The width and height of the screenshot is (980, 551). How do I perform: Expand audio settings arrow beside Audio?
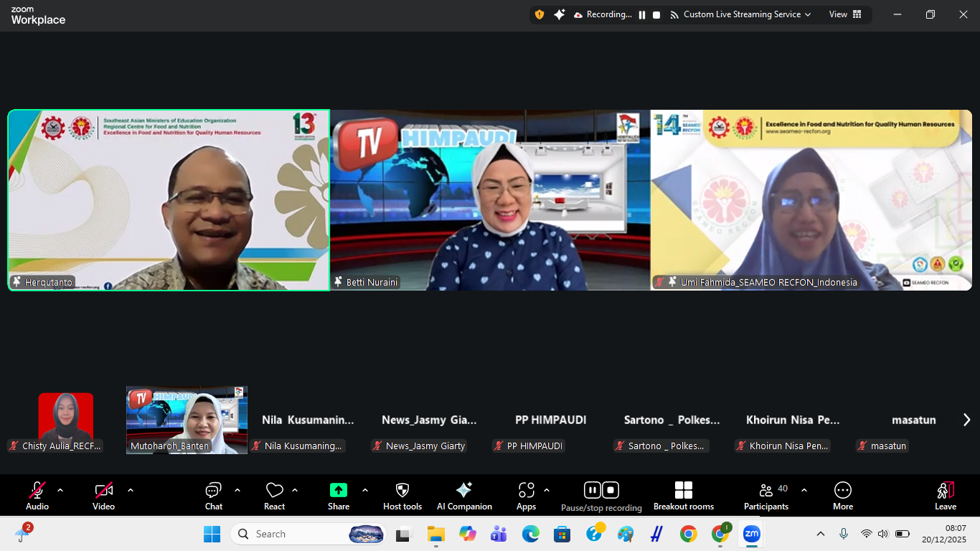(60, 491)
